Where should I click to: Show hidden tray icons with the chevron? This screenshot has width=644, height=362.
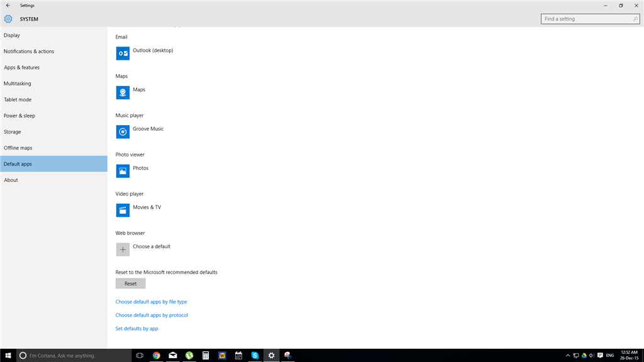click(x=568, y=356)
